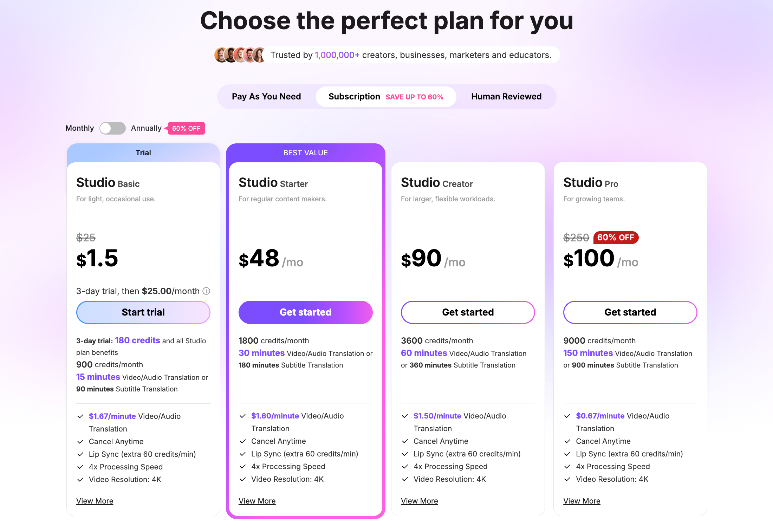Image resolution: width=773 pixels, height=532 pixels.
Task: Click the checkmark beside 4x Processing Speed
Action: point(80,467)
